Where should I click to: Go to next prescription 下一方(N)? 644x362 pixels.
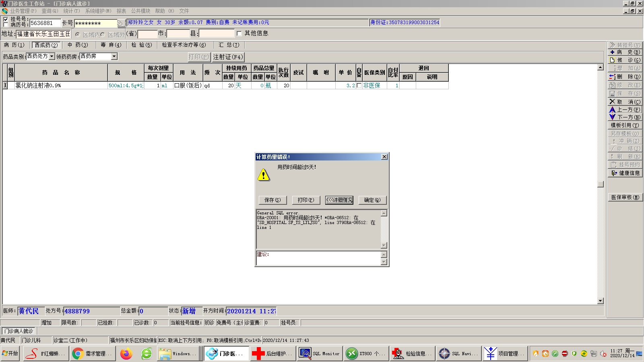click(625, 117)
